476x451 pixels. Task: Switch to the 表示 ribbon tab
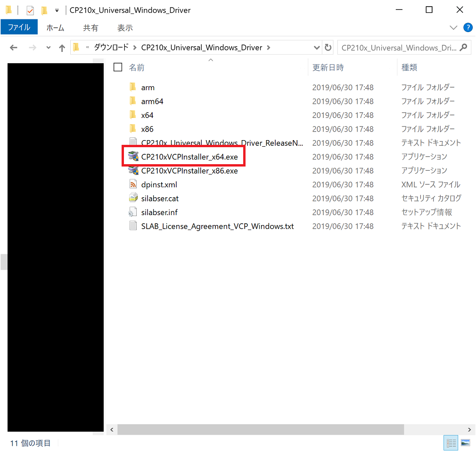(x=125, y=28)
